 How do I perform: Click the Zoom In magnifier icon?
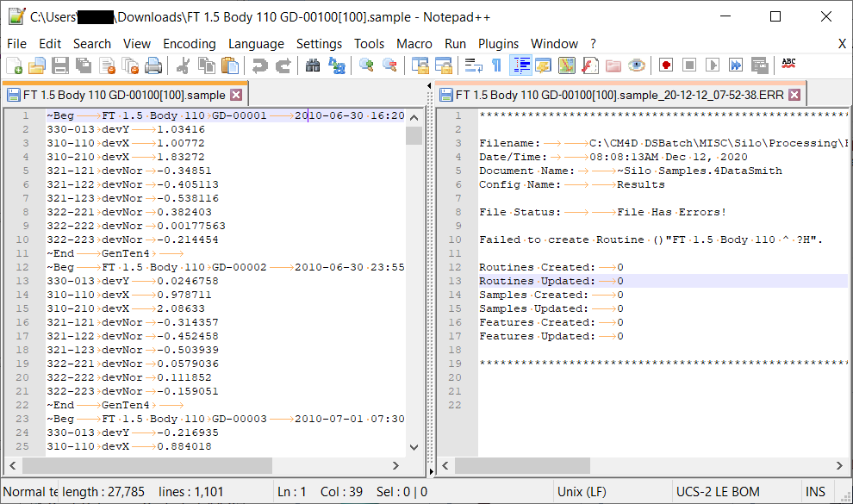tap(366, 65)
